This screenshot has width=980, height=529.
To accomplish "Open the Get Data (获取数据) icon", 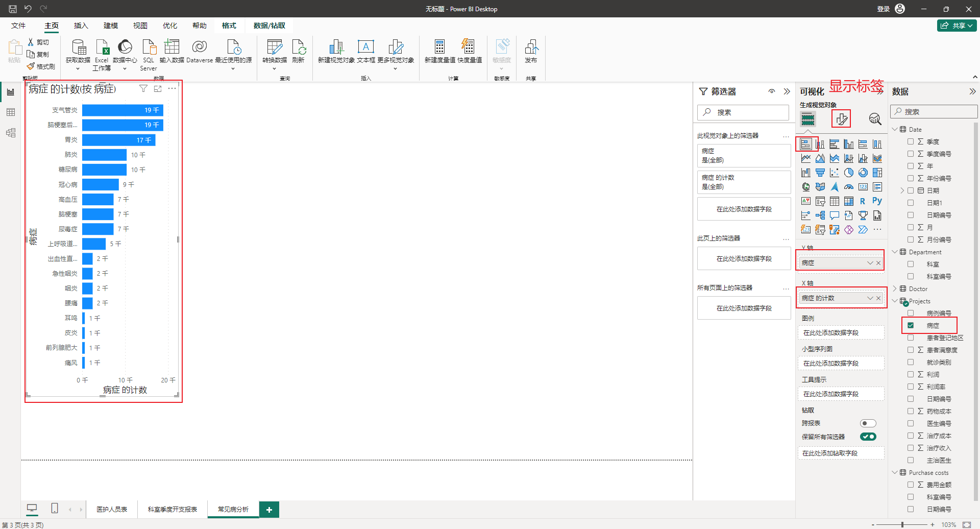I will point(78,47).
